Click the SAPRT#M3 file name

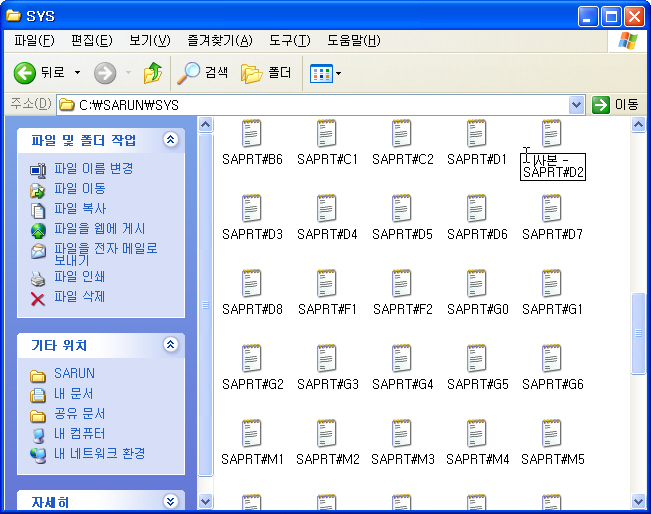[403, 459]
